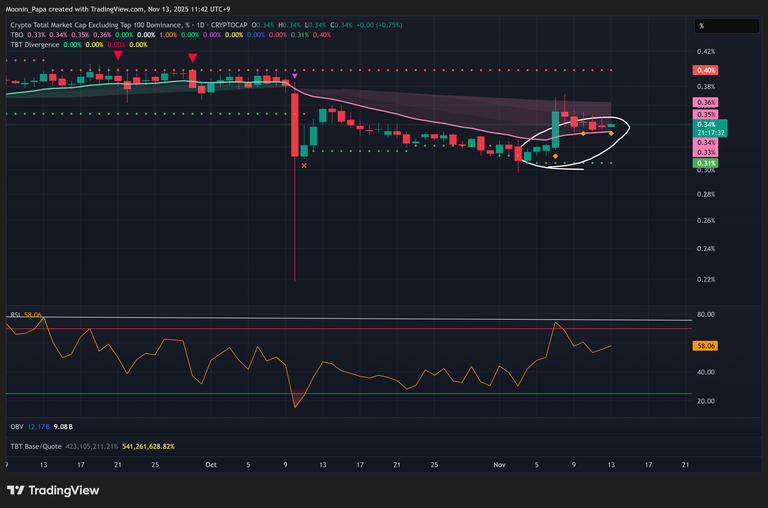
Task: Click the red X marker below crash candle
Action: pyautogui.click(x=304, y=165)
